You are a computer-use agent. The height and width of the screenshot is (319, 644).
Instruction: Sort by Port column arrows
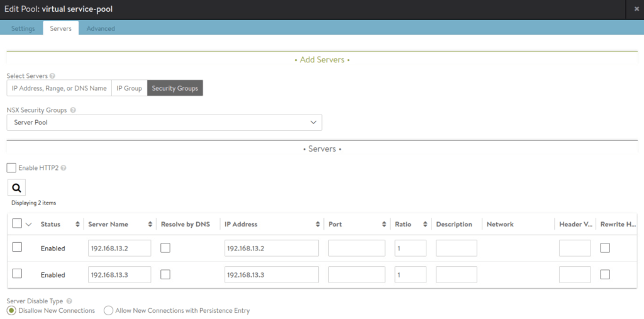tap(384, 225)
